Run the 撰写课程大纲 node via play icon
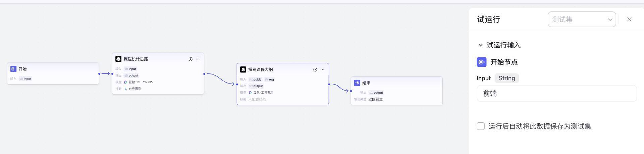The image size is (644, 154). click(315, 69)
